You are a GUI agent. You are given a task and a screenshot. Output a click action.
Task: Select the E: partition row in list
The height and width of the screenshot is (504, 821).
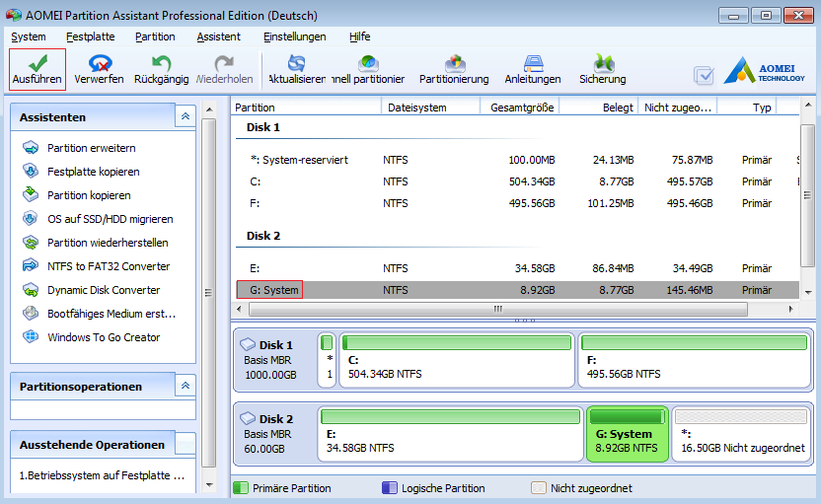516,268
